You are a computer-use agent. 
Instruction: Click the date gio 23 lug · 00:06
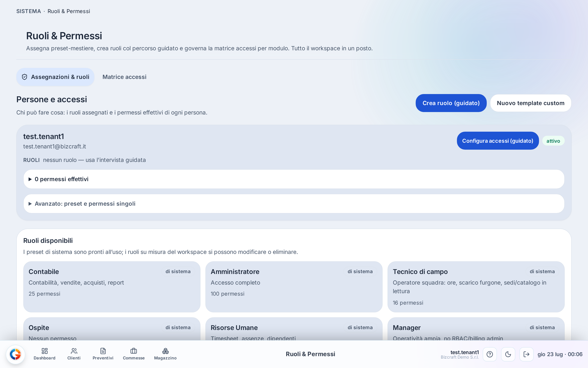tap(560, 354)
